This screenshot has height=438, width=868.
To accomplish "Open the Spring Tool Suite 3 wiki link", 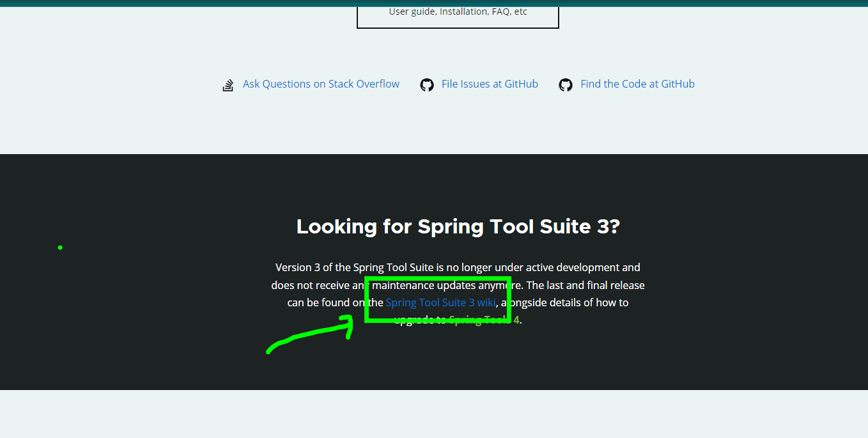I will point(440,302).
